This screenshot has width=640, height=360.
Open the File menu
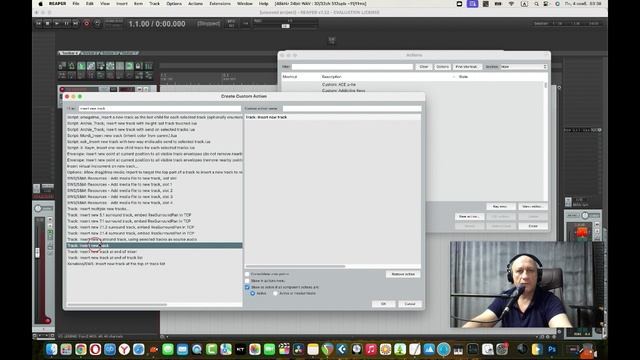[76, 4]
